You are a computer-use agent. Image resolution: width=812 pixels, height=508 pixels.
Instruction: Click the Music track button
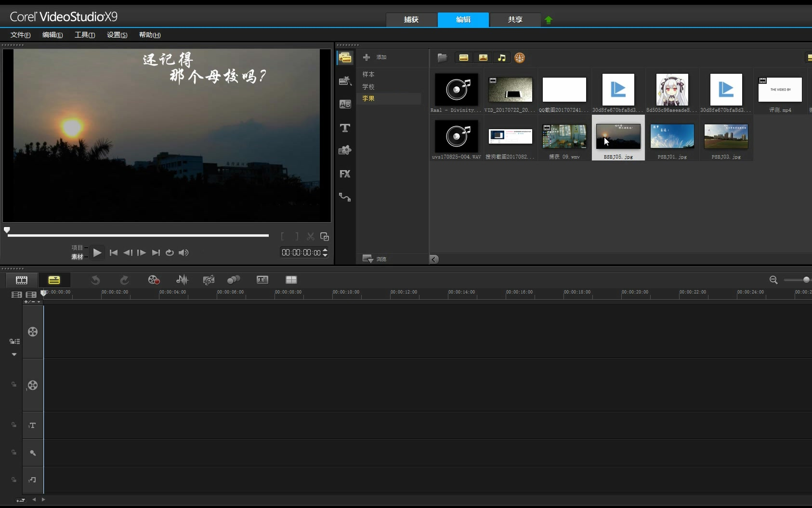pos(33,480)
